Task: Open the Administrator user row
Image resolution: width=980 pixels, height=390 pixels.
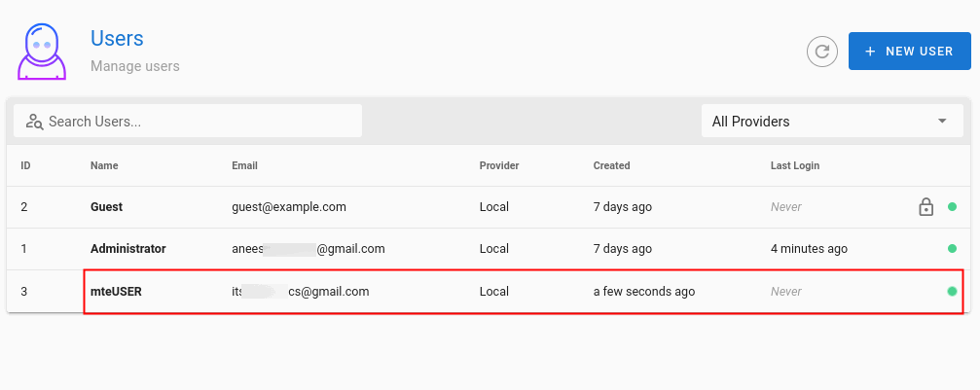Action: pyautogui.click(x=127, y=249)
